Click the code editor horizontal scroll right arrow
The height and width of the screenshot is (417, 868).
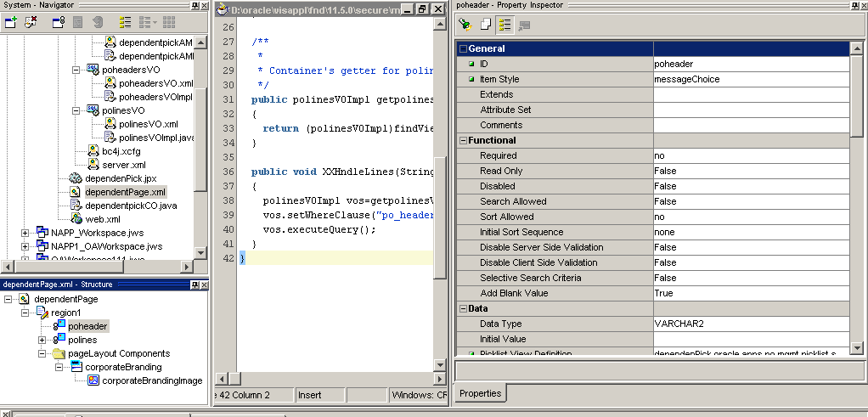pyautogui.click(x=440, y=380)
